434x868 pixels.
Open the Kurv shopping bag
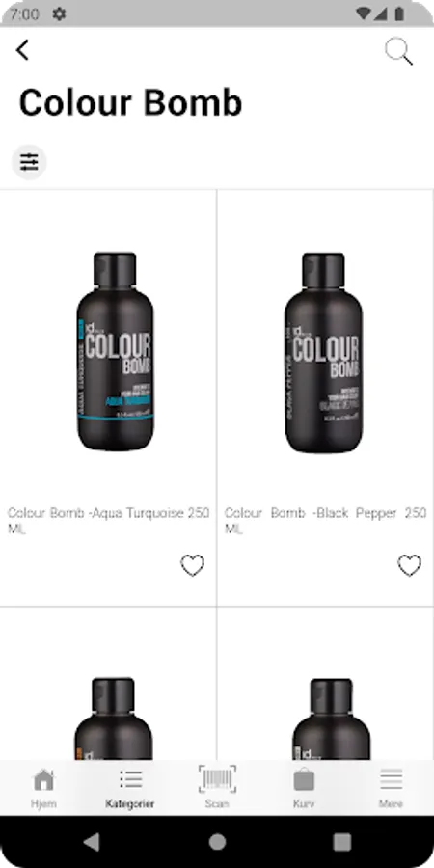[x=304, y=788]
